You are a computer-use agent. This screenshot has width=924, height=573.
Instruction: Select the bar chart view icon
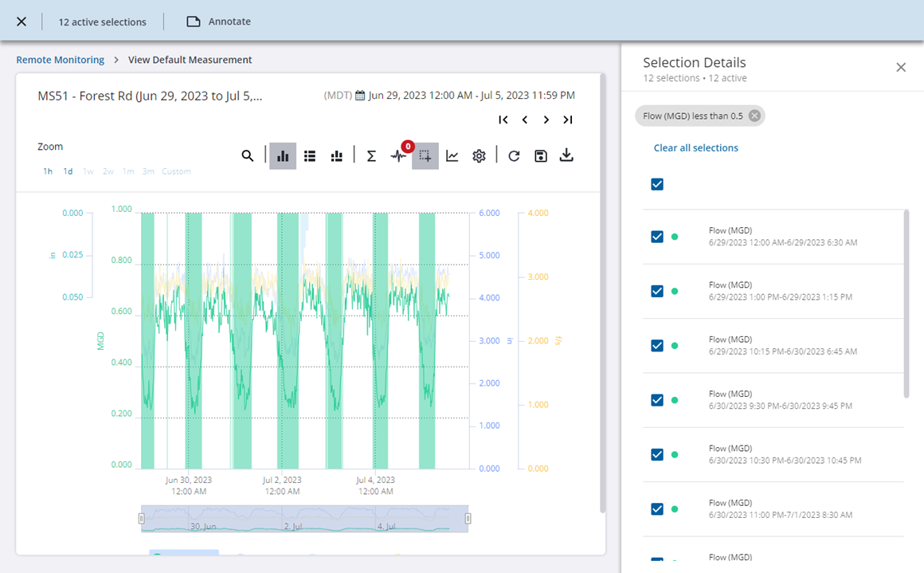click(283, 156)
